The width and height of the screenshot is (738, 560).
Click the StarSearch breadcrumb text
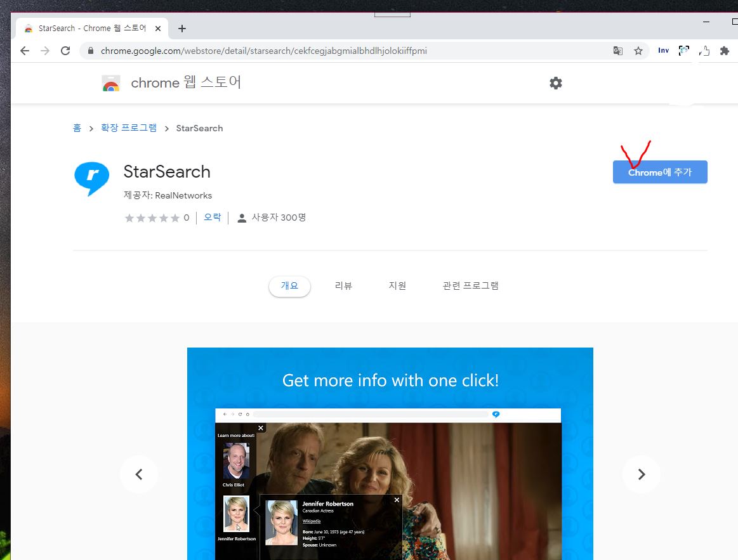point(199,129)
